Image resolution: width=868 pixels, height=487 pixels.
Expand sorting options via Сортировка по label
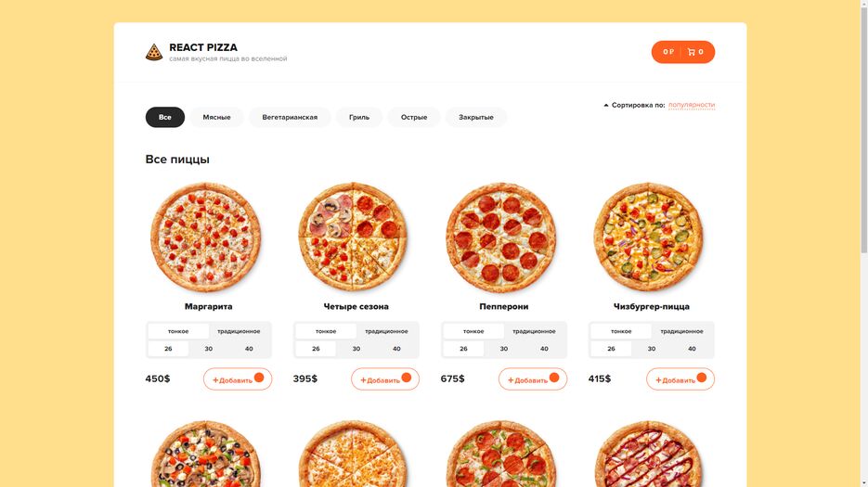[639, 105]
